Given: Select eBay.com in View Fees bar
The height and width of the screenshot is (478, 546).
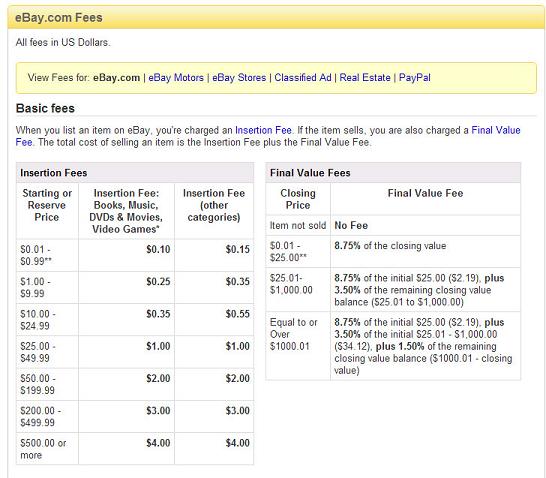Looking at the screenshot, I should 116,77.
